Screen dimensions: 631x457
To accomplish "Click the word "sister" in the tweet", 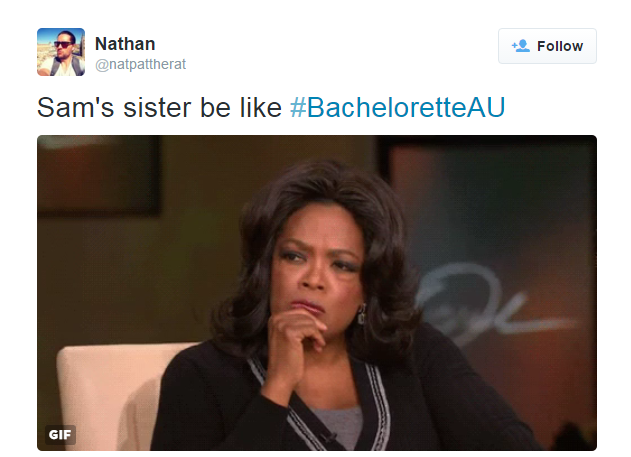I will [157, 108].
